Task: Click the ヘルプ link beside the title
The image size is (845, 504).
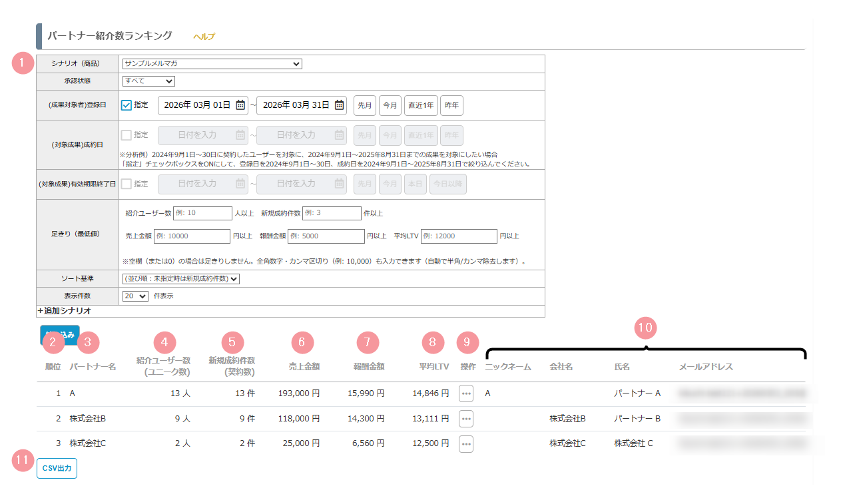Action: click(204, 37)
